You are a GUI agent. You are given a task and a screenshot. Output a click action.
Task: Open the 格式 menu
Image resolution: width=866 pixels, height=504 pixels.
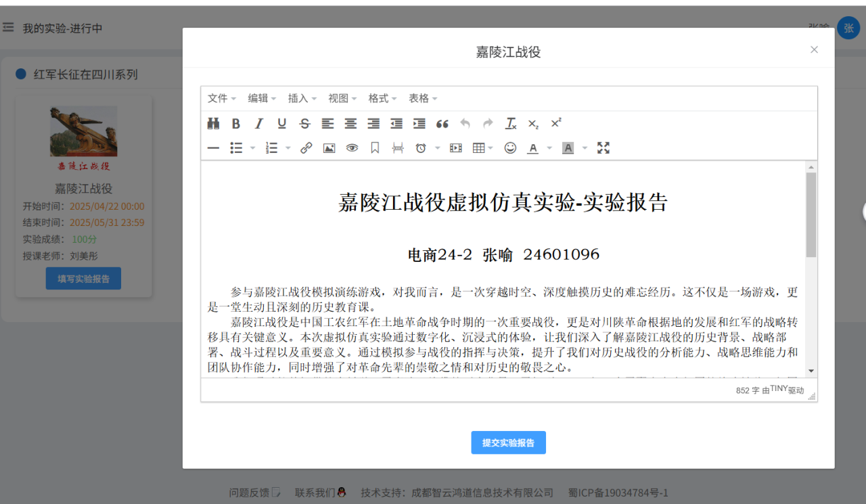(382, 99)
